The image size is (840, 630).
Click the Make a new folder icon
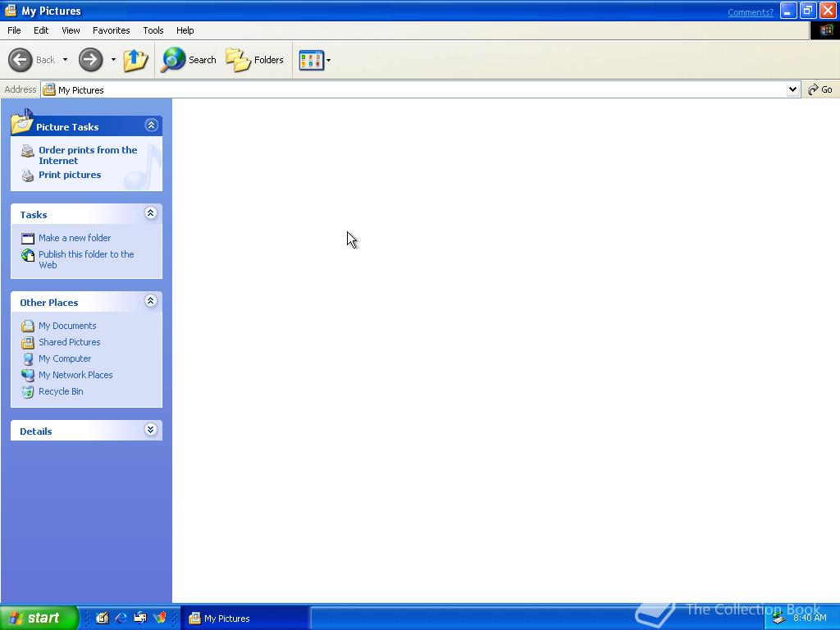[x=28, y=239]
